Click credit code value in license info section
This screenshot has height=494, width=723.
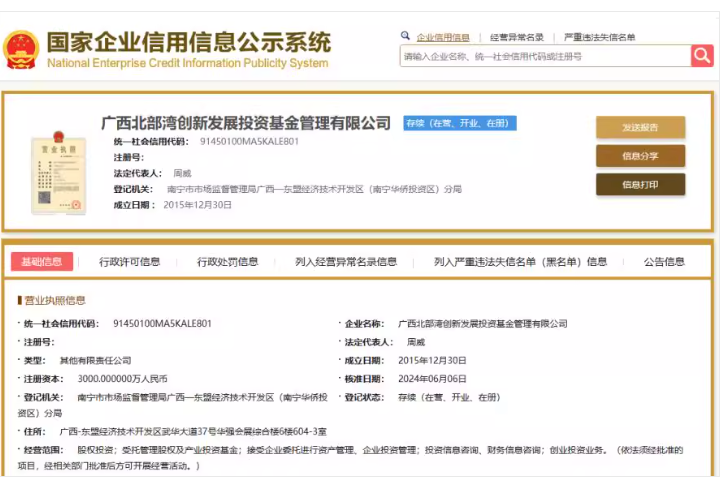[162, 324]
